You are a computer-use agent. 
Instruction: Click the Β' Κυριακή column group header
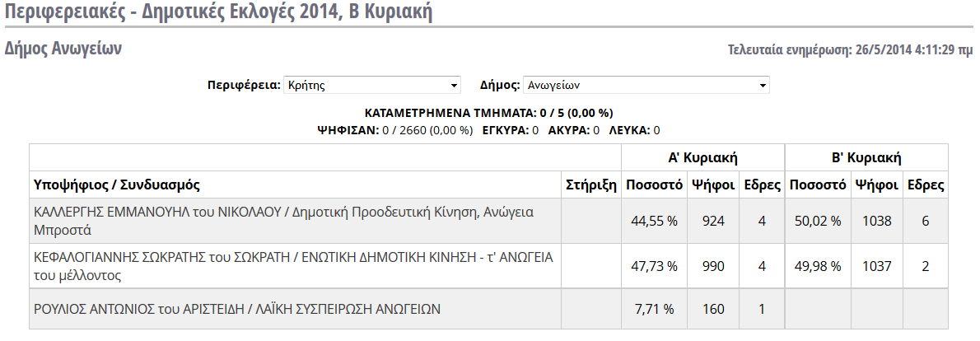tap(866, 157)
